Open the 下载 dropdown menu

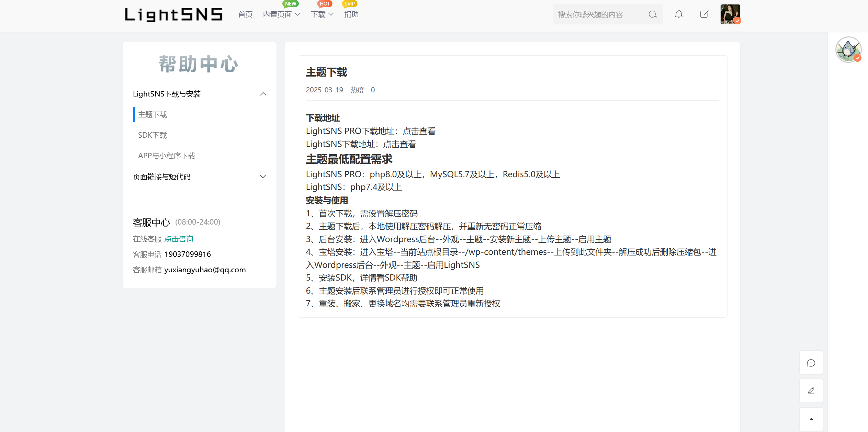tap(322, 14)
